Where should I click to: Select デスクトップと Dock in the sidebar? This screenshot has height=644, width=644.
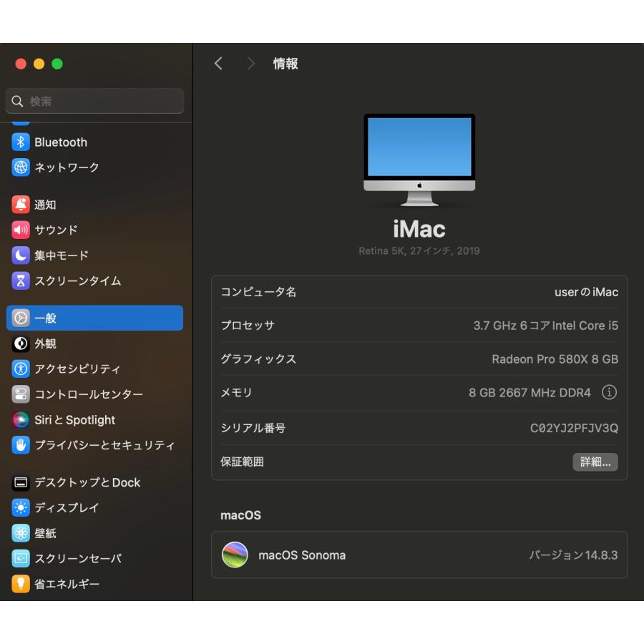[x=95, y=482]
